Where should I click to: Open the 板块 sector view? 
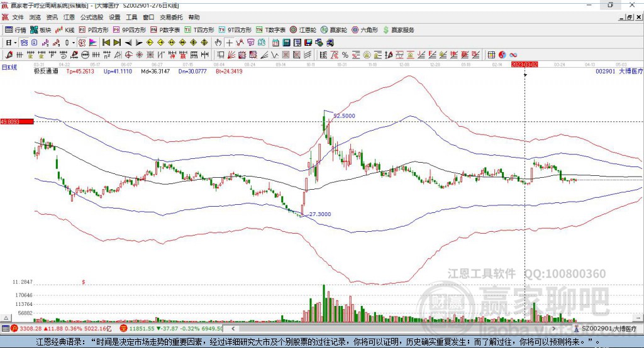tap(40, 30)
